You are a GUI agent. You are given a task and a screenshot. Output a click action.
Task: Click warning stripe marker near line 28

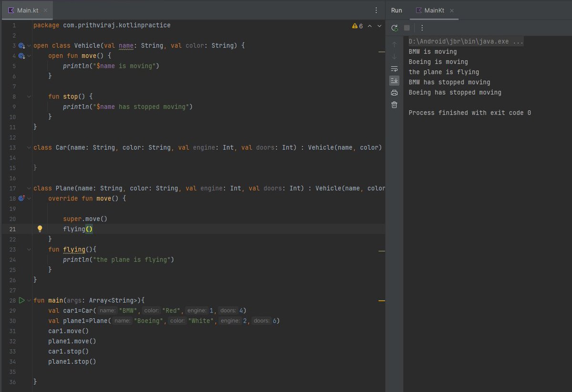coord(381,301)
